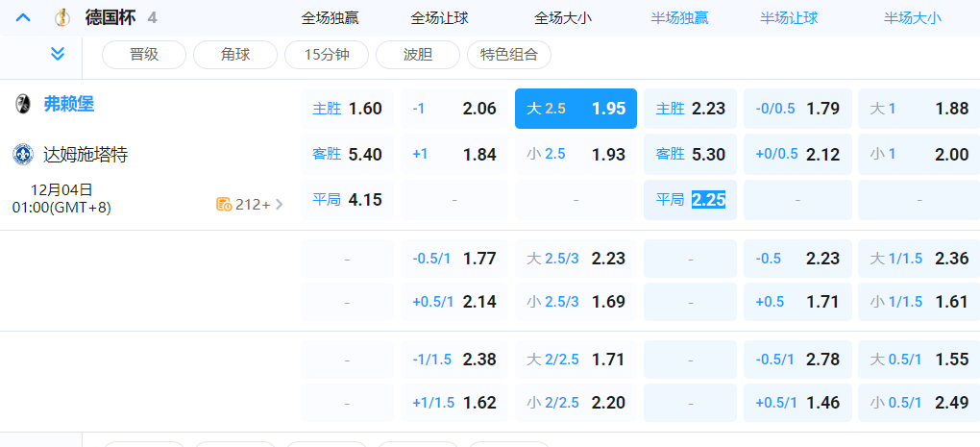Click the match time 01:00(GMT+8)
This screenshot has width=980, height=447.
tap(61, 208)
